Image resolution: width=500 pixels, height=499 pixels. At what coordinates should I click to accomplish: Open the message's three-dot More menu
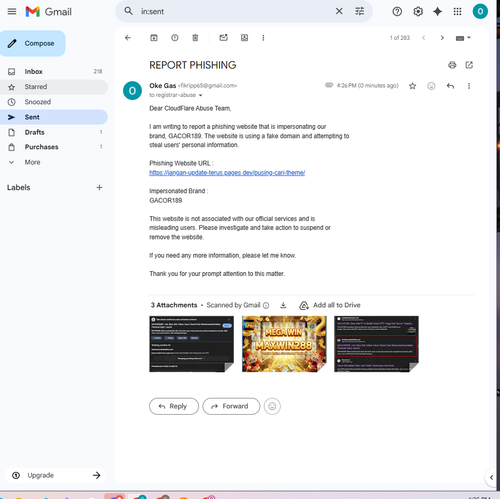469,86
